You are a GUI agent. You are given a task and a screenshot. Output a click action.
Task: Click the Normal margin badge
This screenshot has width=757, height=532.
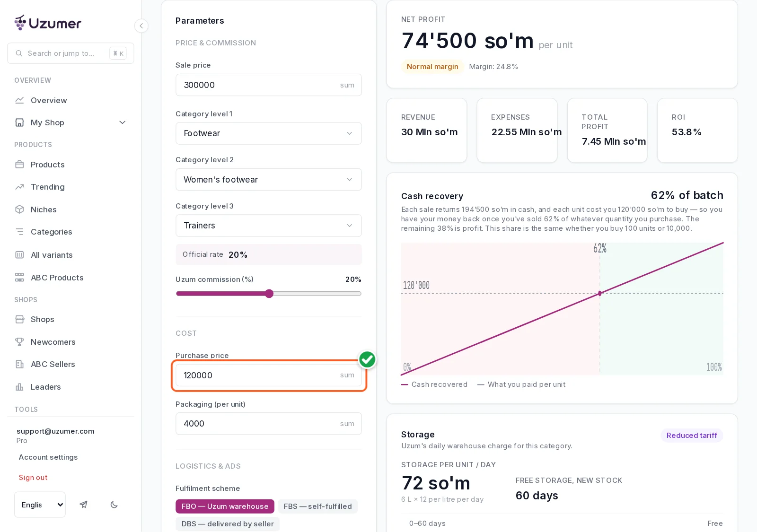tap(432, 67)
